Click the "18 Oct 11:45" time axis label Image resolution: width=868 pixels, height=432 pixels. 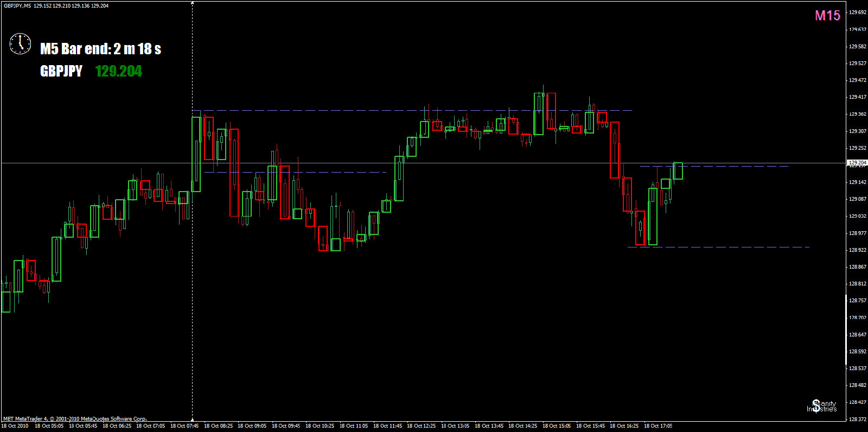pyautogui.click(x=387, y=426)
